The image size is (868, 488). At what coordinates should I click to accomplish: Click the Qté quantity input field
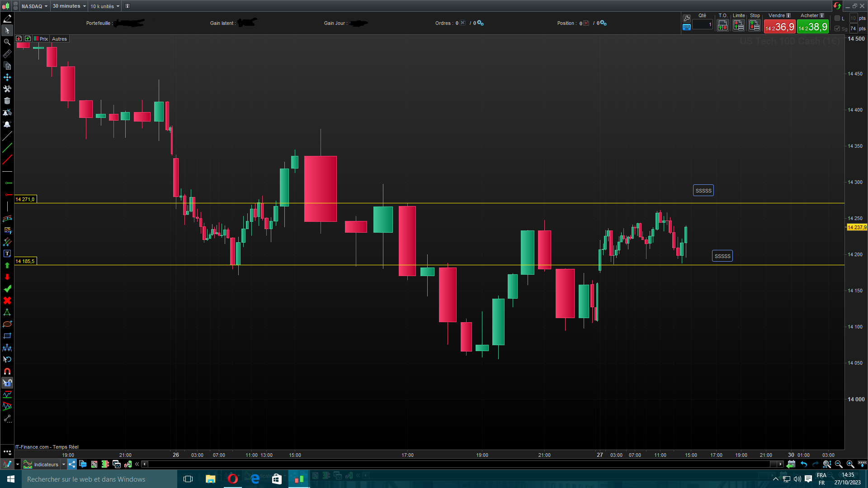702,25
